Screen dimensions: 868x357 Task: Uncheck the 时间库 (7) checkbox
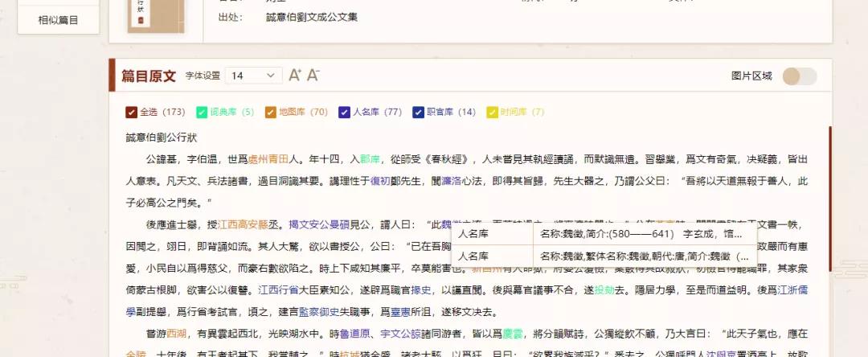[492, 113]
